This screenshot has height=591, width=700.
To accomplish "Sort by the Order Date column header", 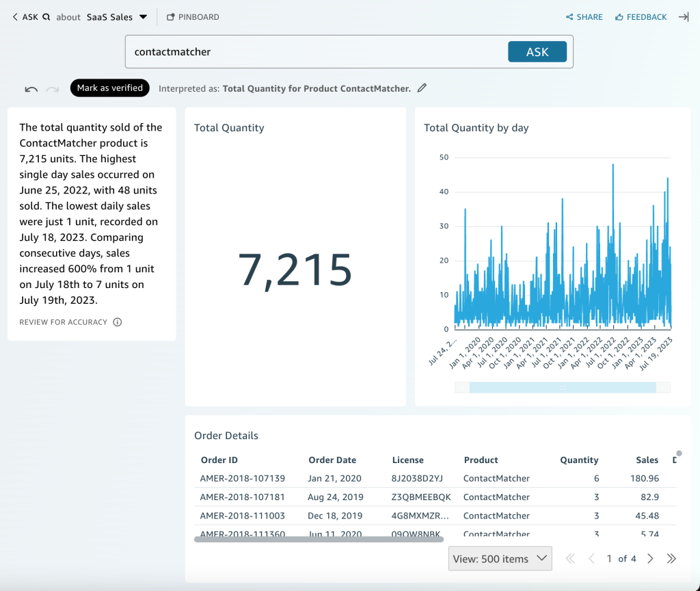I will pyautogui.click(x=332, y=460).
